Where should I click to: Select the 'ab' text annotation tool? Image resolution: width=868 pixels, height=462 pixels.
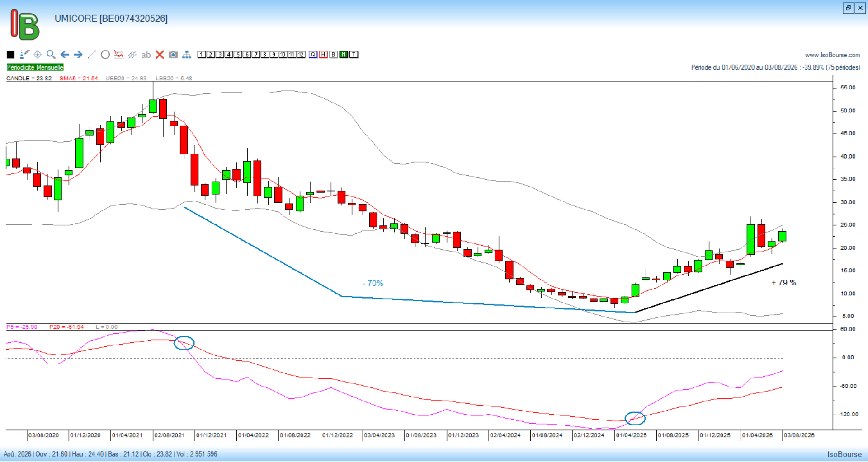[x=146, y=55]
